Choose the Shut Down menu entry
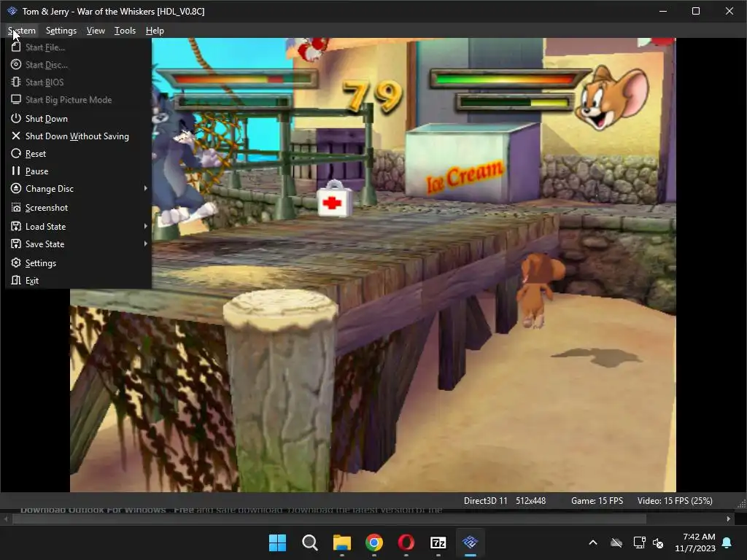 79,119
